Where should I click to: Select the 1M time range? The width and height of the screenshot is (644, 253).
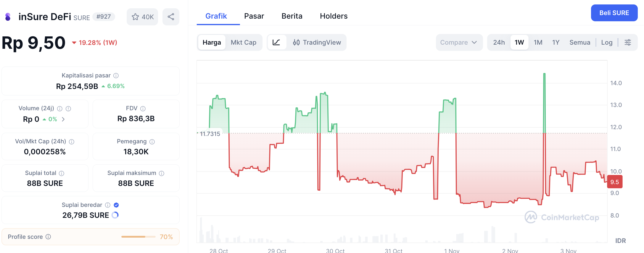coord(538,42)
